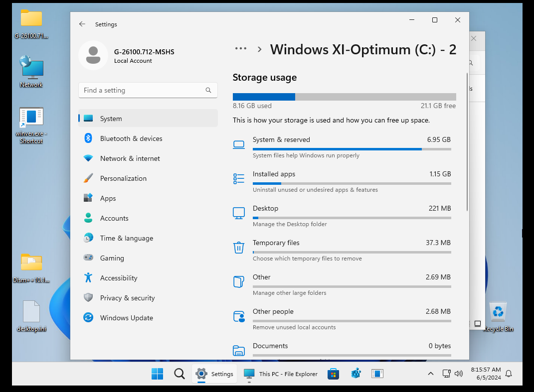Screen dimensions: 534x392
Task: Open Temporary files storage category
Action: point(342,251)
